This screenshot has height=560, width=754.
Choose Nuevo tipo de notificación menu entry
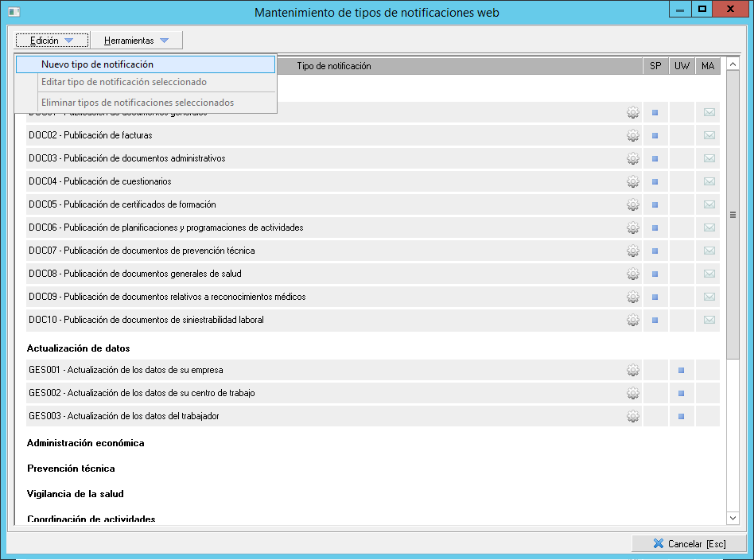point(97,64)
